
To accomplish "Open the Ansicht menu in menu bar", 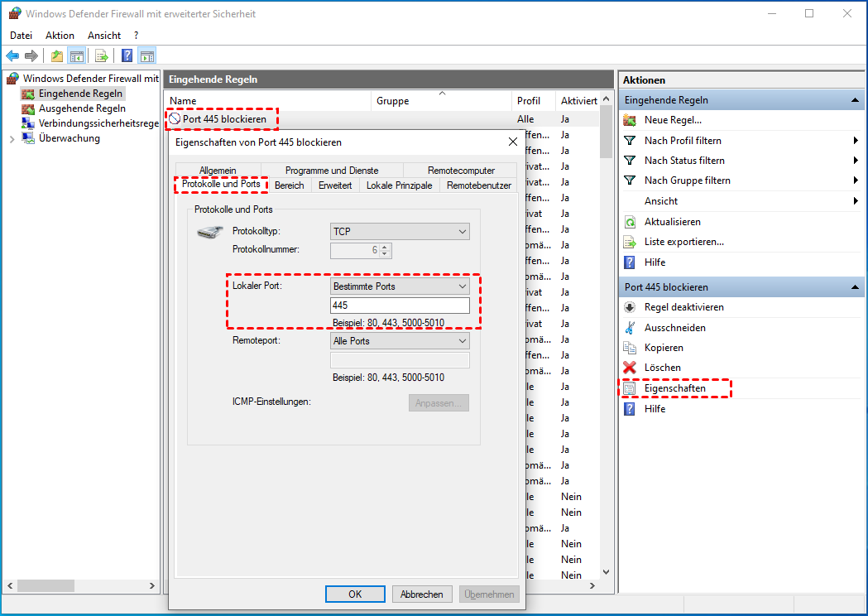I will 104,36.
